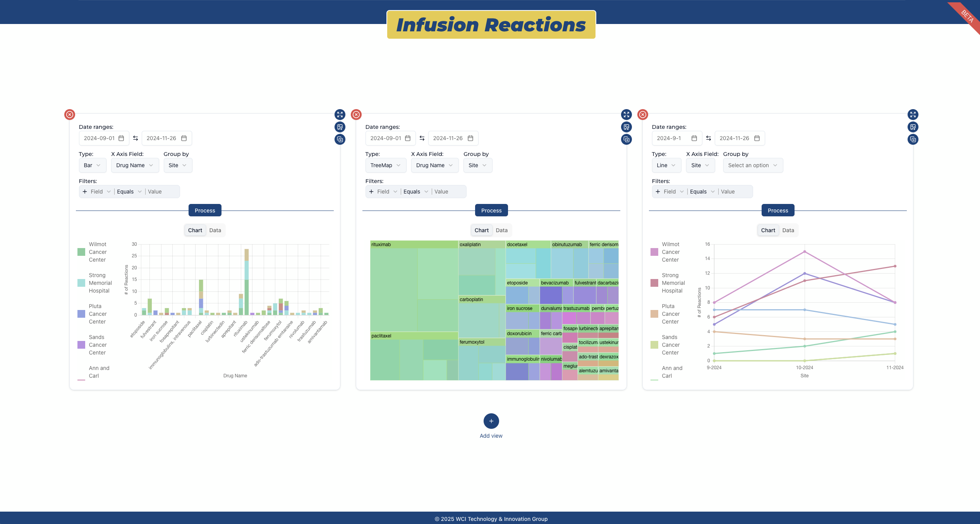The height and width of the screenshot is (524, 980).
Task: Open 'Select an option' Group by dropdown
Action: coord(753,165)
